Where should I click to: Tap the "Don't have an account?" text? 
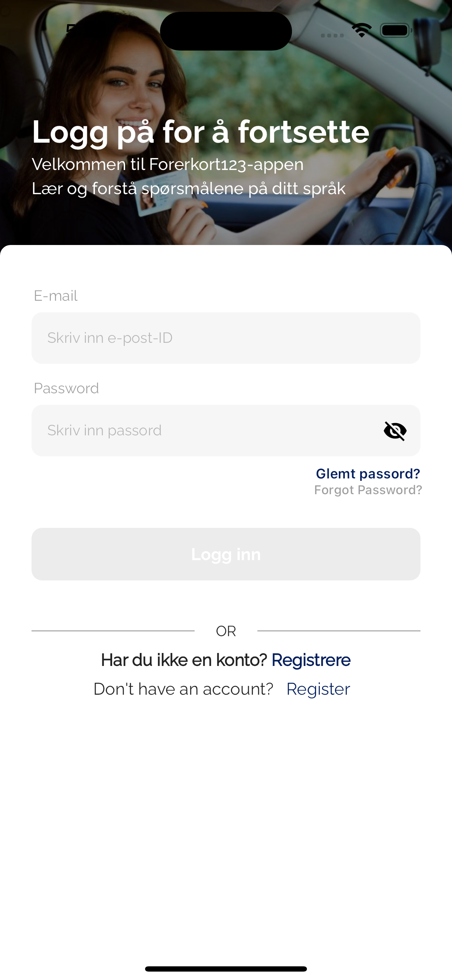(x=183, y=689)
